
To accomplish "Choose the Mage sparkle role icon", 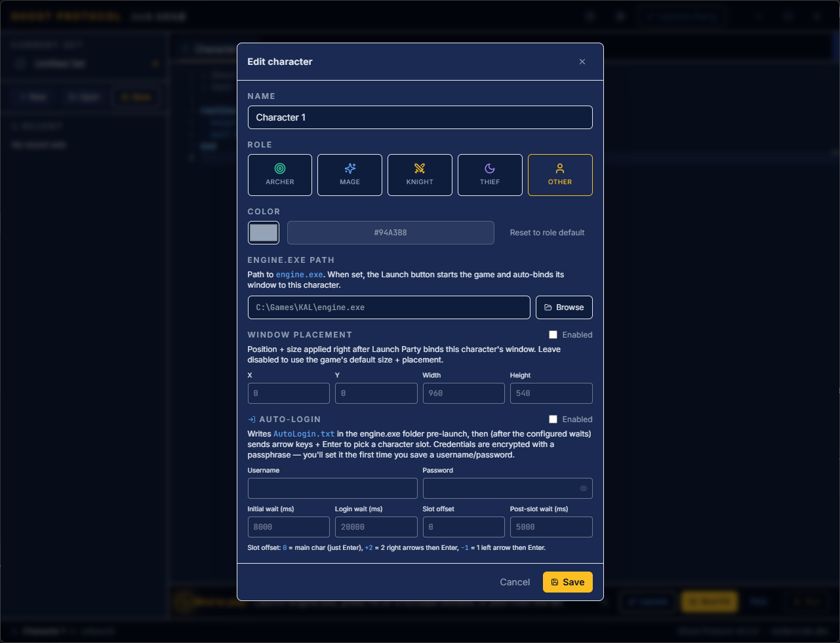I will pyautogui.click(x=350, y=168).
